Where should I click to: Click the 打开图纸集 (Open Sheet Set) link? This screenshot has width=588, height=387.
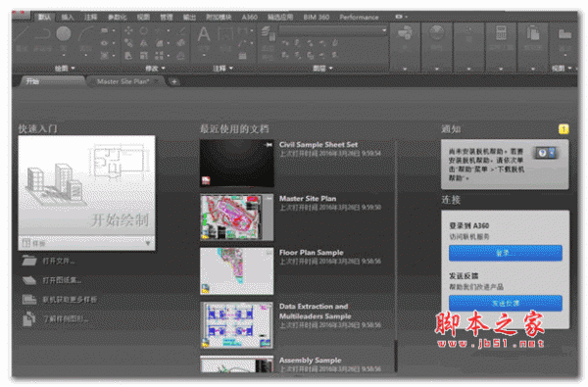(62, 280)
